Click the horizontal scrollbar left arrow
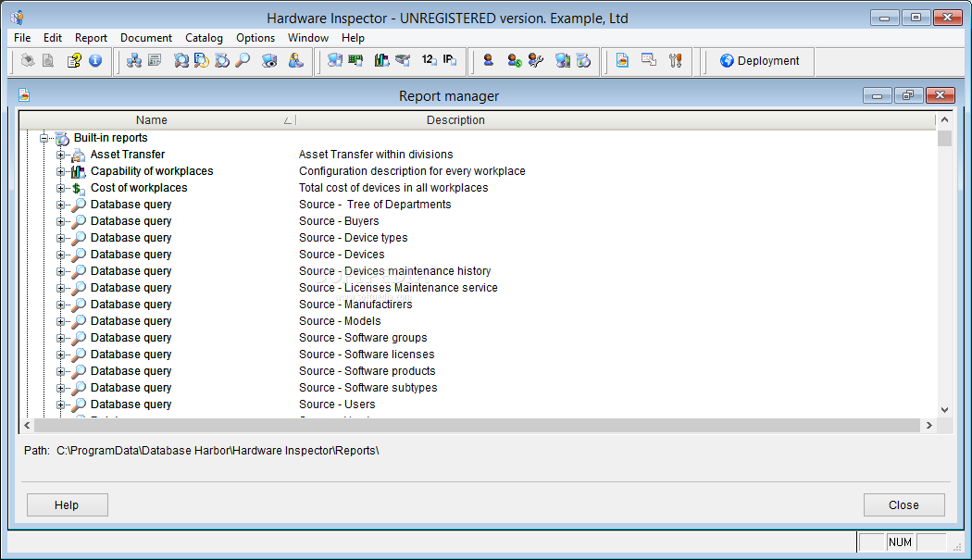Screen dimensions: 972x560 (x=27, y=426)
